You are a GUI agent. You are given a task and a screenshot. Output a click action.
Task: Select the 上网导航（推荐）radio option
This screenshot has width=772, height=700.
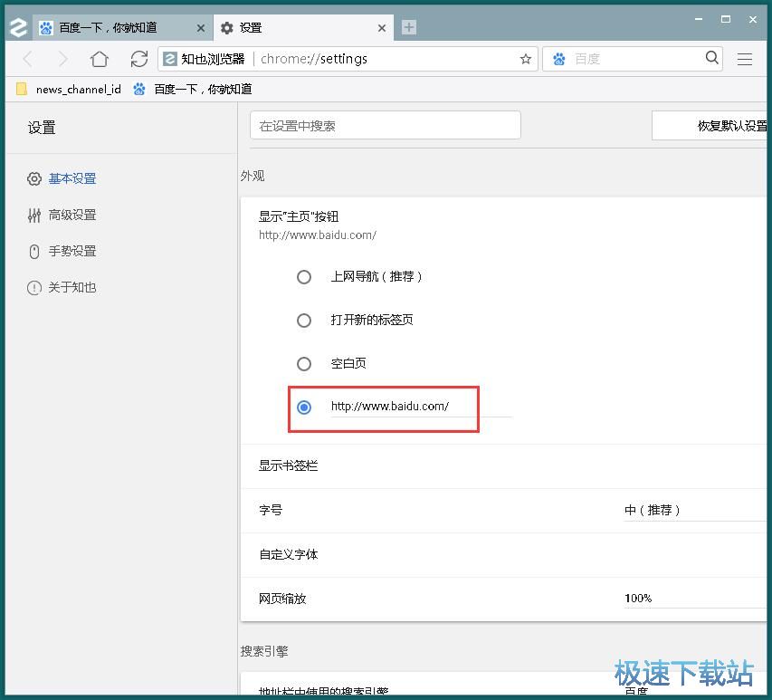[x=304, y=277]
